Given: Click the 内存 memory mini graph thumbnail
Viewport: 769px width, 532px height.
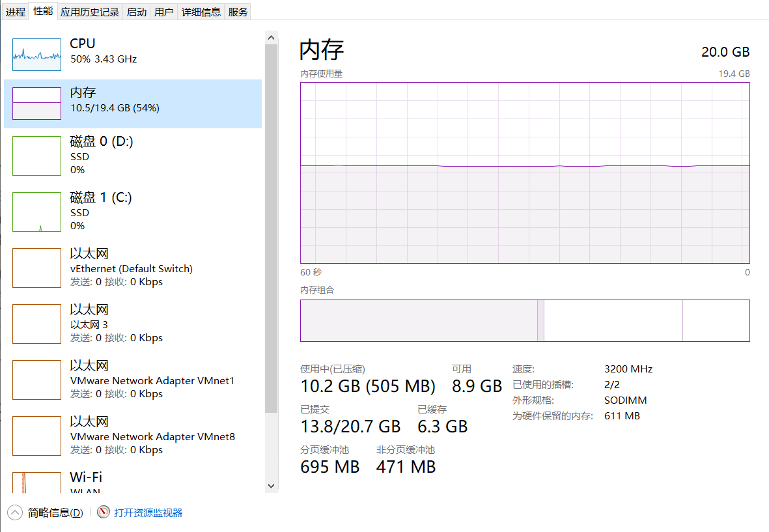Looking at the screenshot, I should click(36, 104).
